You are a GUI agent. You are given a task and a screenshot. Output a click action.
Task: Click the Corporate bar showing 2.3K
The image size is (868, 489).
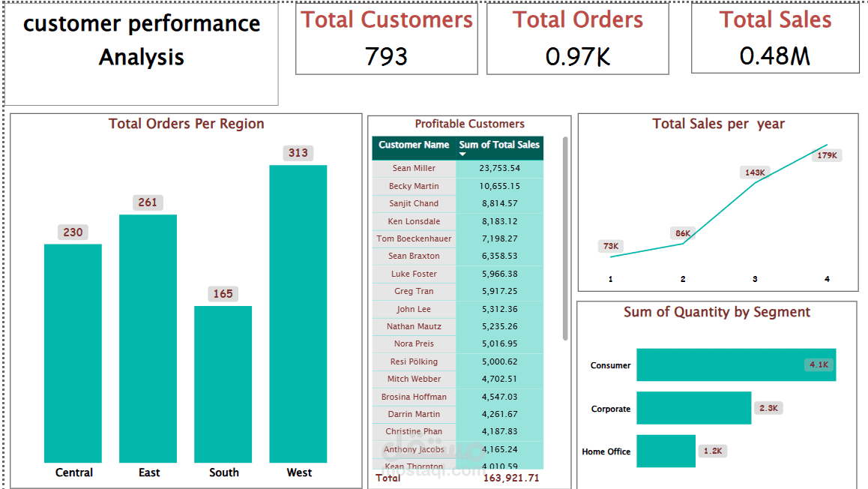(693, 408)
